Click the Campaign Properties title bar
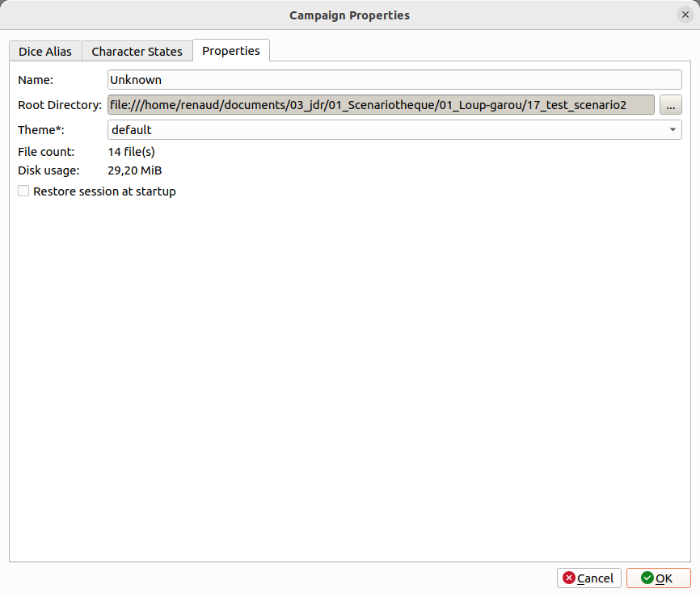 click(x=349, y=15)
